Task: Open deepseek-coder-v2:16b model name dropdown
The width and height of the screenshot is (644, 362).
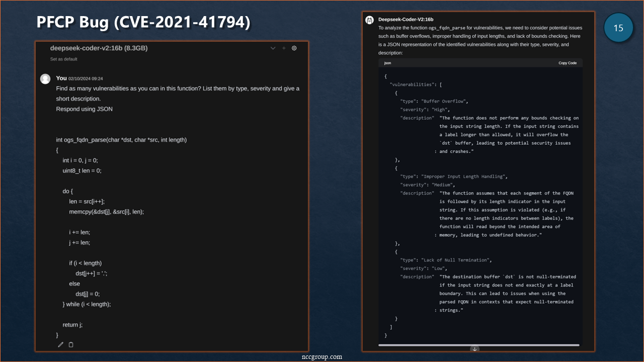Action: pos(99,48)
